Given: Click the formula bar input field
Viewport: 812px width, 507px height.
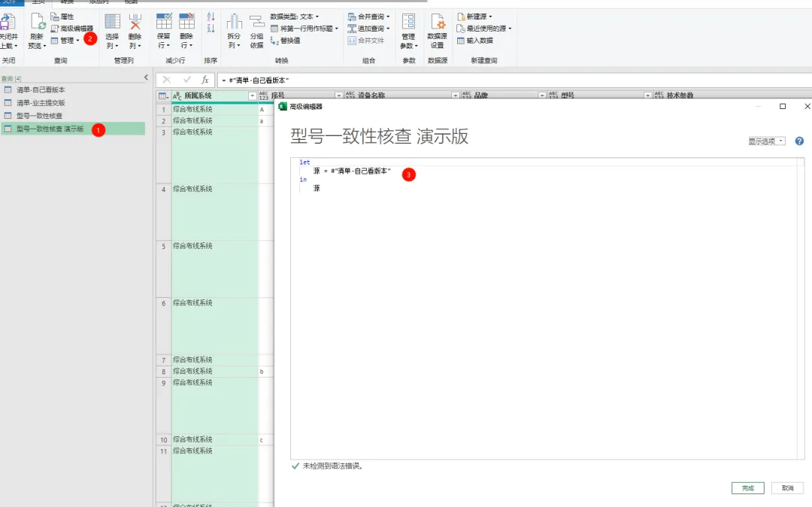Looking at the screenshot, I should (514, 80).
